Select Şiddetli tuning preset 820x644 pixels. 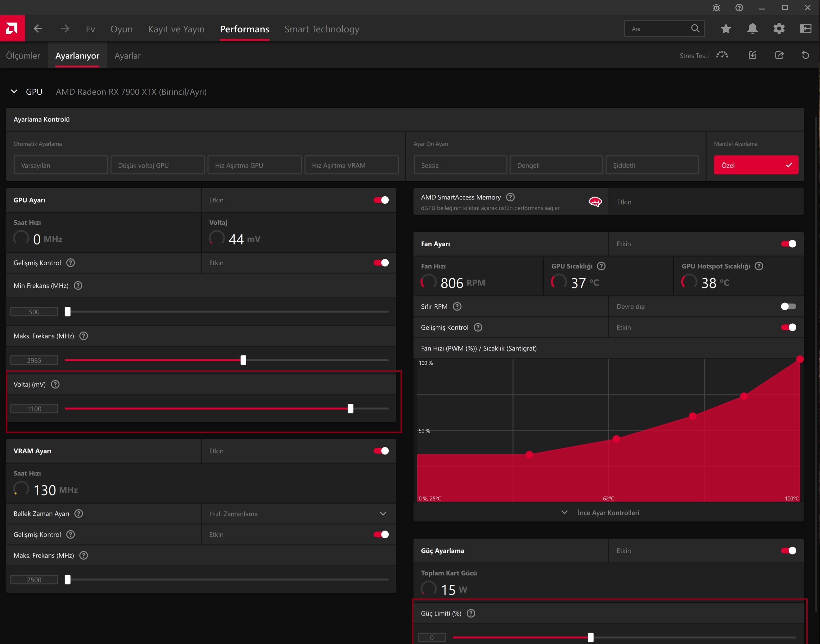click(x=652, y=165)
